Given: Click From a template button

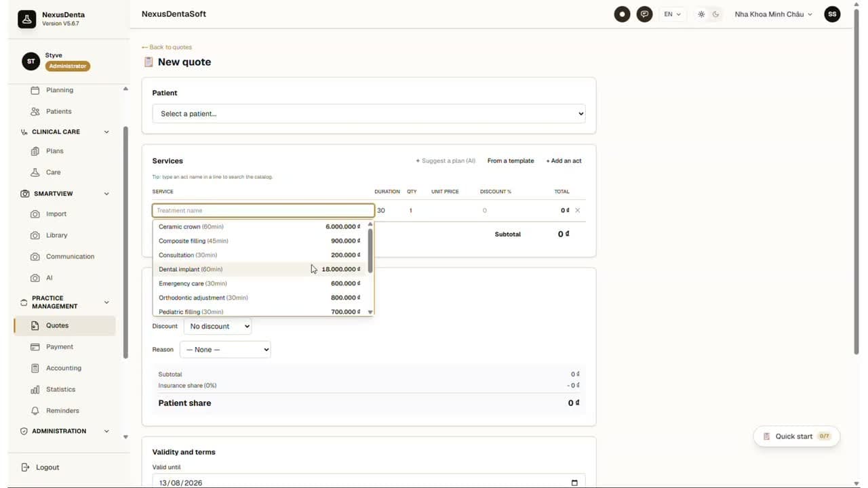Looking at the screenshot, I should [511, 161].
